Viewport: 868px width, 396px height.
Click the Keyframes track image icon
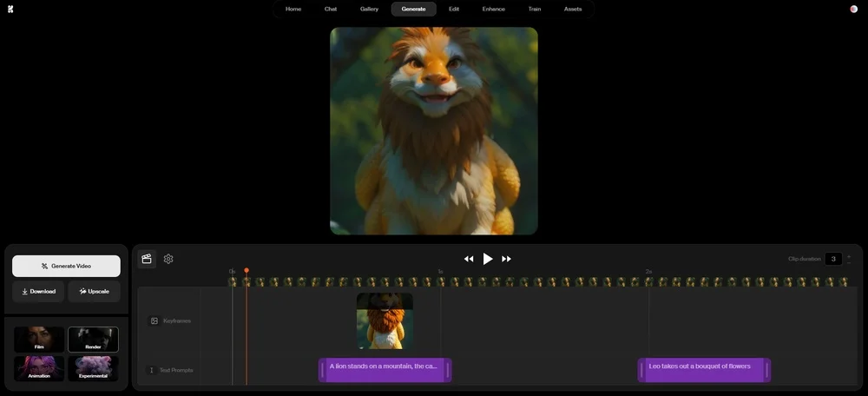coord(155,320)
